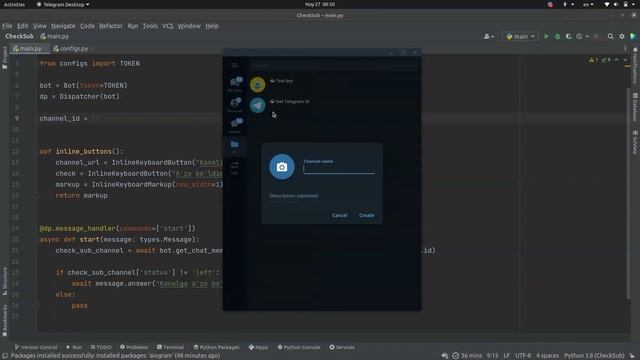Open PyCharm settings gear icon
The image size is (640, 360).
pyautogui.click(x=622, y=36)
